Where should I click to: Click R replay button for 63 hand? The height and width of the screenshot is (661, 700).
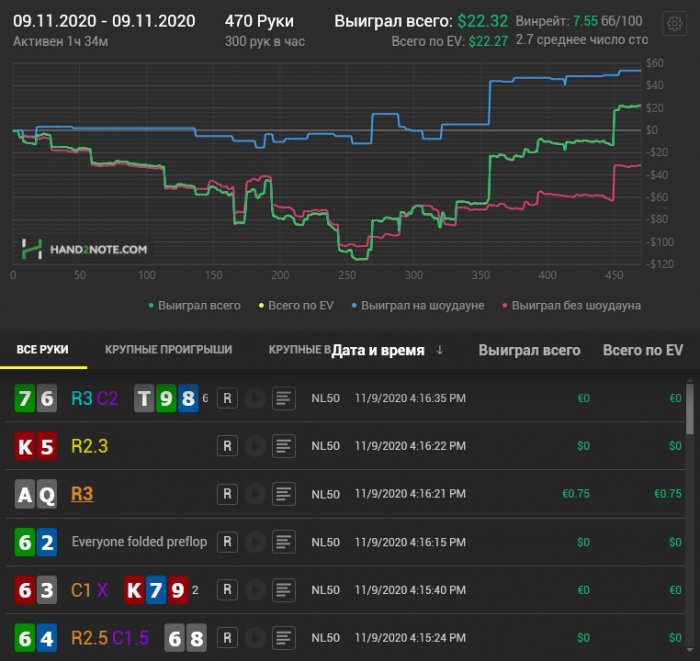[x=227, y=590]
